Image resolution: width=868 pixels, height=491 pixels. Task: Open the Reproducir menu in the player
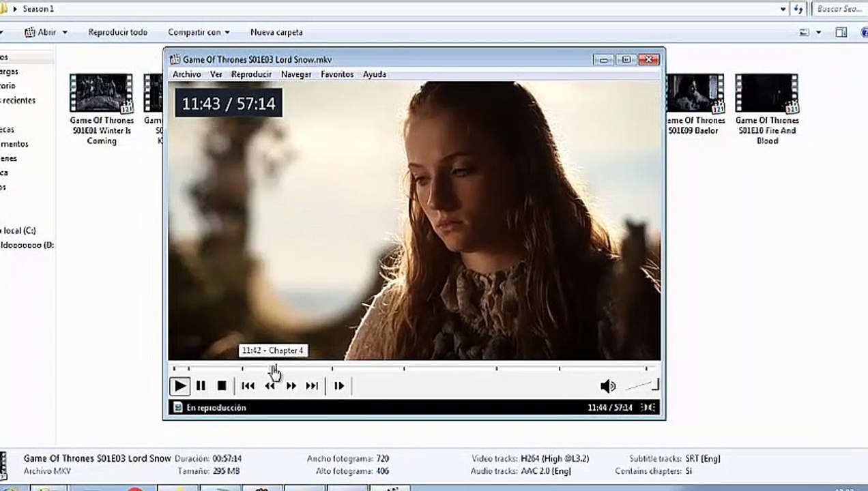[x=251, y=74]
